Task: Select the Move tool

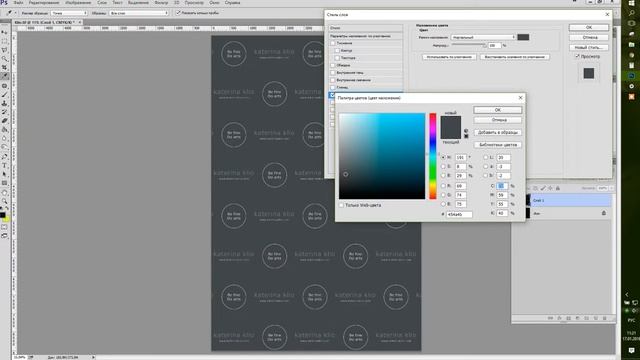Action: 4,32
